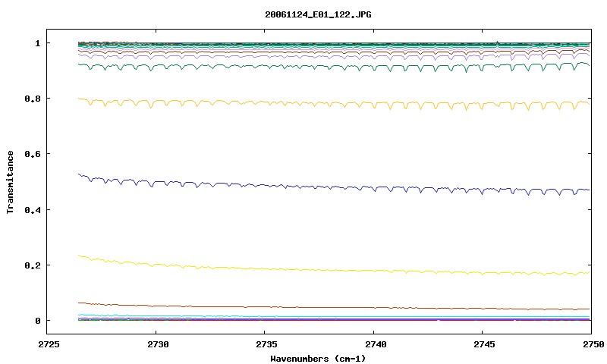Click the x-axis tick label 2745
The width and height of the screenshot is (607, 364).
484,344
